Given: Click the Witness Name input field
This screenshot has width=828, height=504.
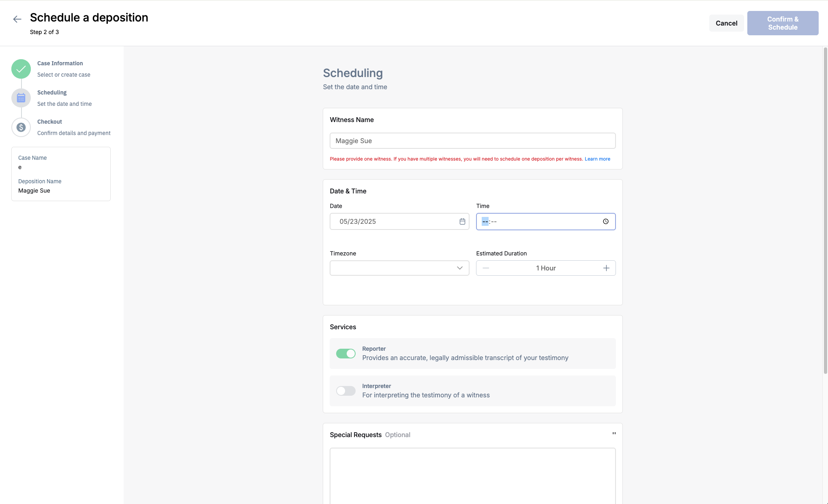Looking at the screenshot, I should (x=472, y=141).
